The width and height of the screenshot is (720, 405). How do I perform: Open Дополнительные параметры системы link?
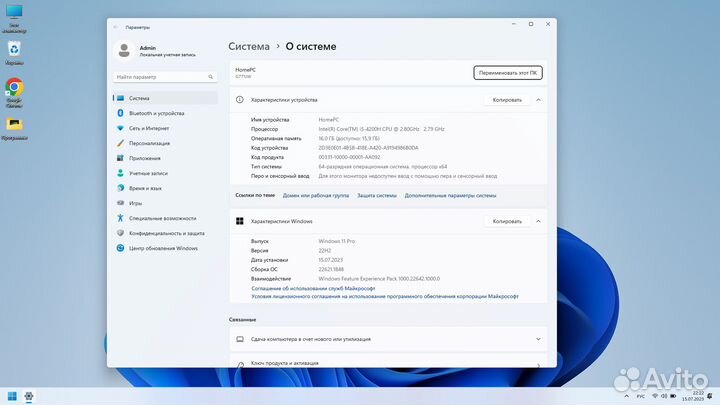tap(450, 196)
